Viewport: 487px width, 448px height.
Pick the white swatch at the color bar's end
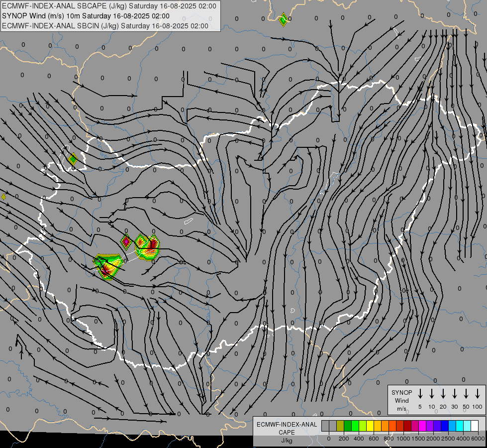point(475,426)
